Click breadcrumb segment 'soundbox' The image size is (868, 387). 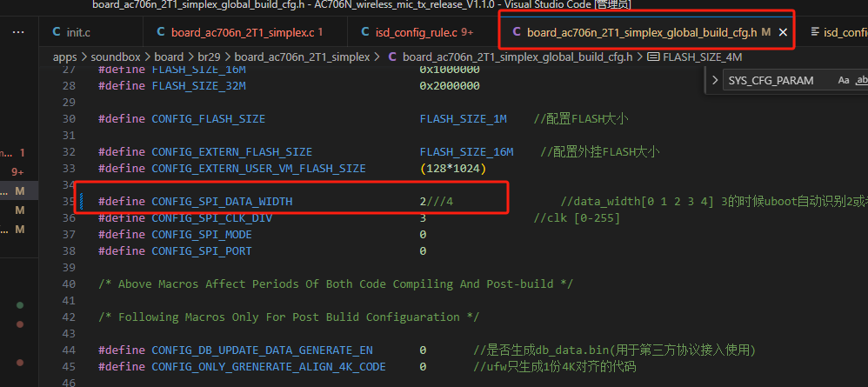click(117, 57)
